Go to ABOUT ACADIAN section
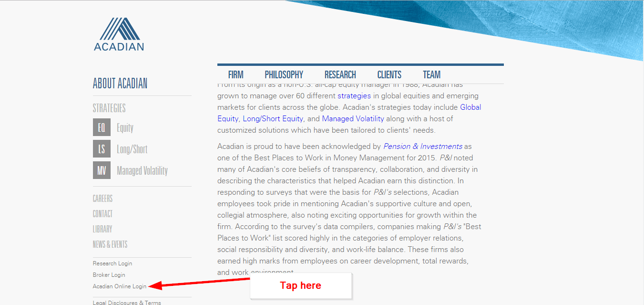The width and height of the screenshot is (644, 305). click(x=120, y=83)
